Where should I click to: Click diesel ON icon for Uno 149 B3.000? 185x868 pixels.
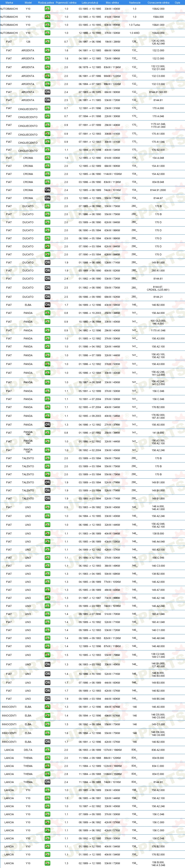tap(48, 683)
